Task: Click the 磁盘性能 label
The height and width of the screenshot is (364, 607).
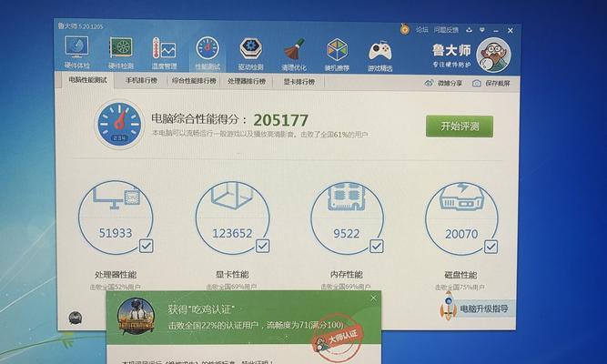Action: (x=460, y=275)
